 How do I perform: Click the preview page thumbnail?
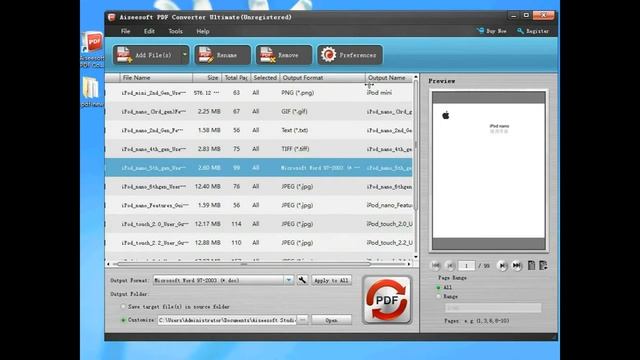(489, 170)
